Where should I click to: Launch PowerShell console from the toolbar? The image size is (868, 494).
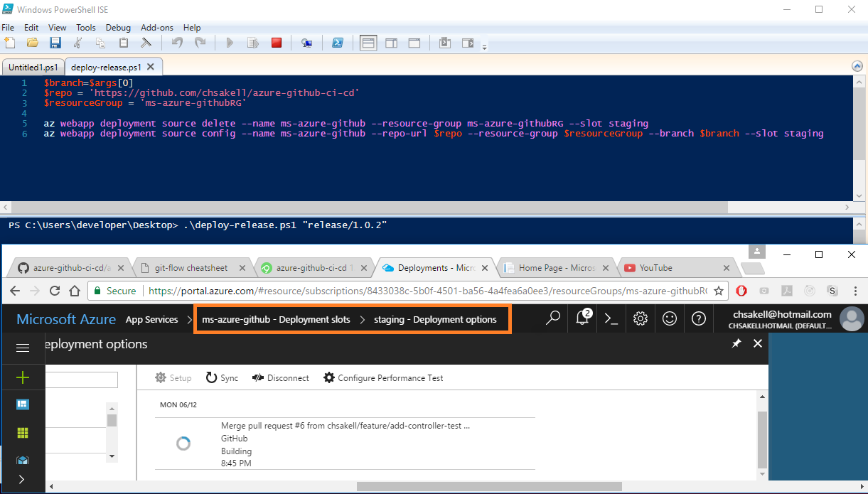click(338, 43)
